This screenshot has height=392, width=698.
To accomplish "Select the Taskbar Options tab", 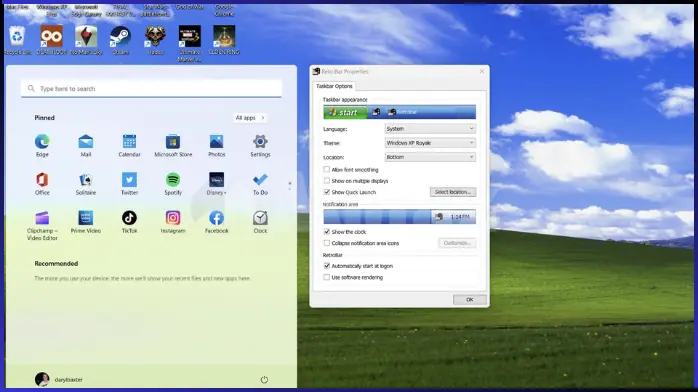I will point(334,86).
